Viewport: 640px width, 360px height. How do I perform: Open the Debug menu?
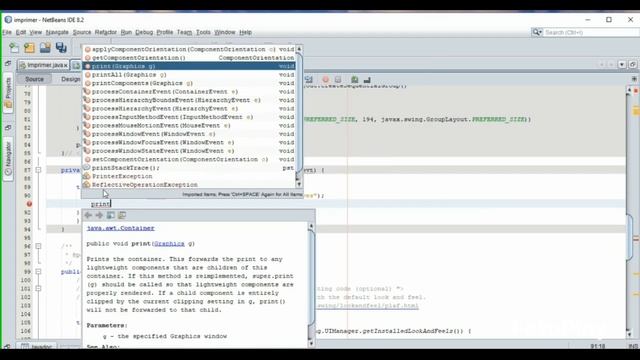(144, 32)
